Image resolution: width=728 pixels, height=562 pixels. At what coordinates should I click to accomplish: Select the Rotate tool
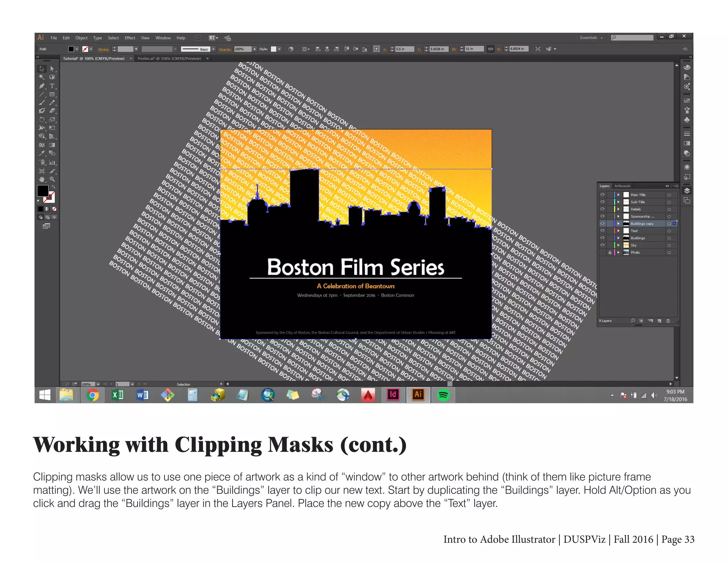[x=42, y=119]
